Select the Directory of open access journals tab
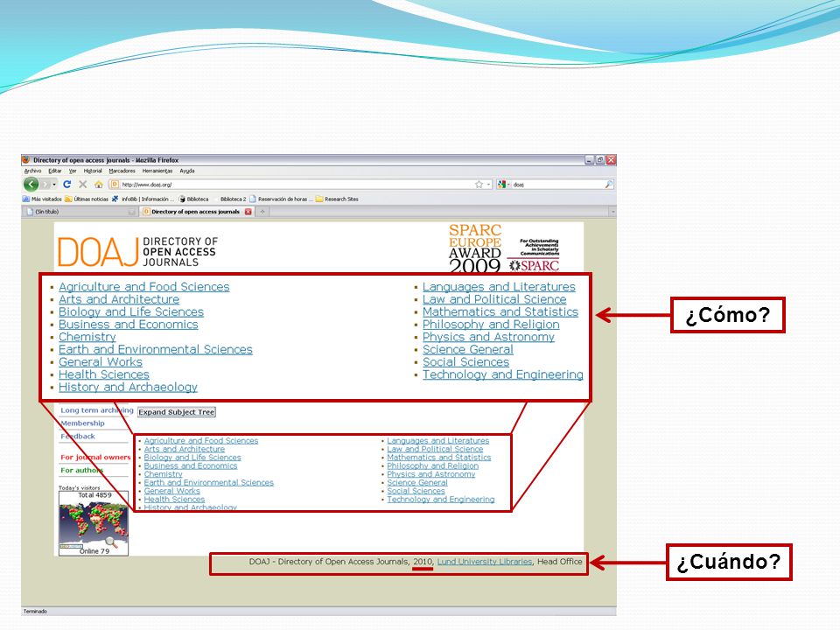 tap(197, 212)
